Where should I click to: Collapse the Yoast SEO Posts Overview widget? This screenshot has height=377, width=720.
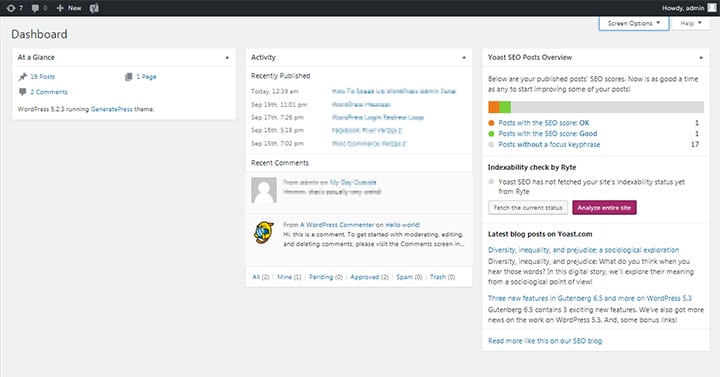[x=701, y=57]
